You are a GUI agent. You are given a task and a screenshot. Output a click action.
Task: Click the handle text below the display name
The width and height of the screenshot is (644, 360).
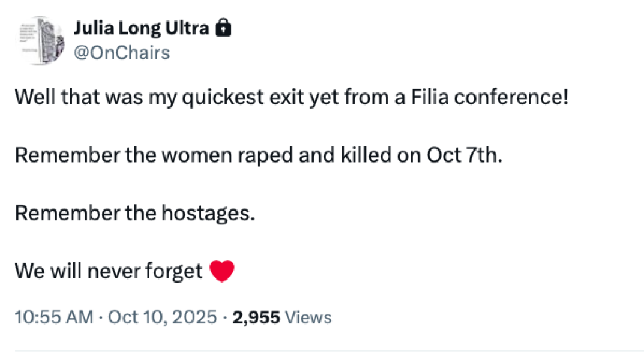122,52
